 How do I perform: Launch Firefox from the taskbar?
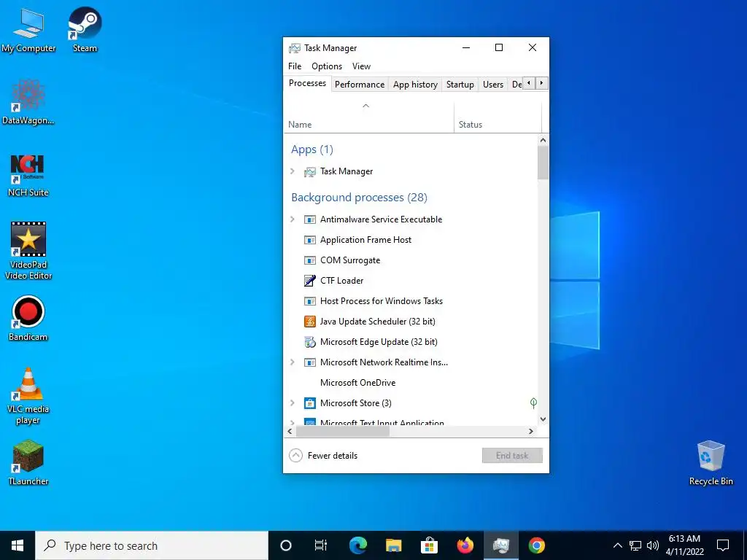(x=465, y=545)
